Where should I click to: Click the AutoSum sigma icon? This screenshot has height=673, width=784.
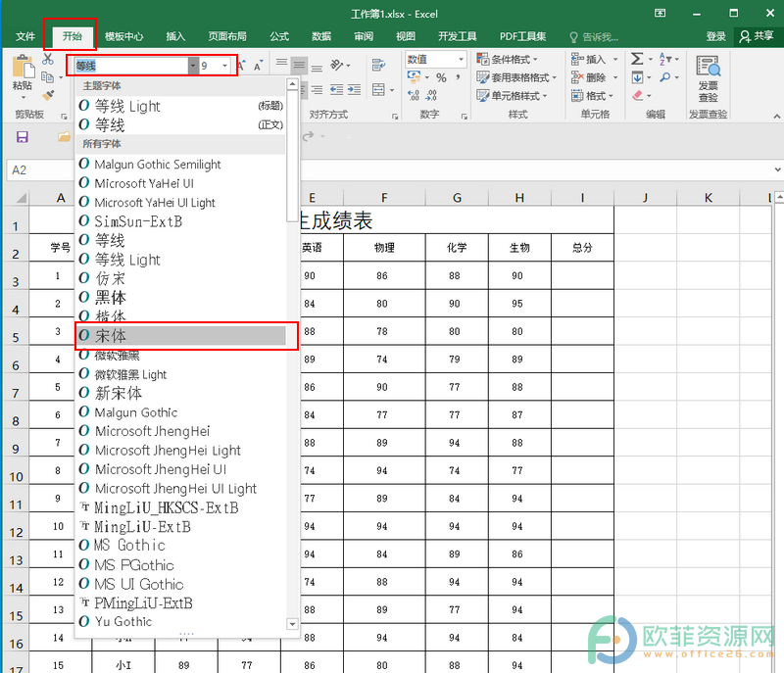[637, 59]
